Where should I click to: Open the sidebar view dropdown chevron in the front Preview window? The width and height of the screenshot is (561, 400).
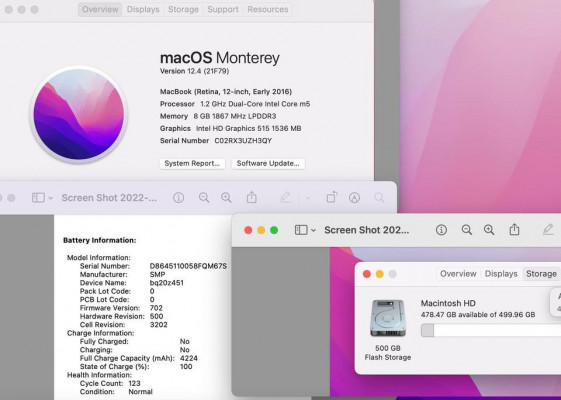coord(313,230)
